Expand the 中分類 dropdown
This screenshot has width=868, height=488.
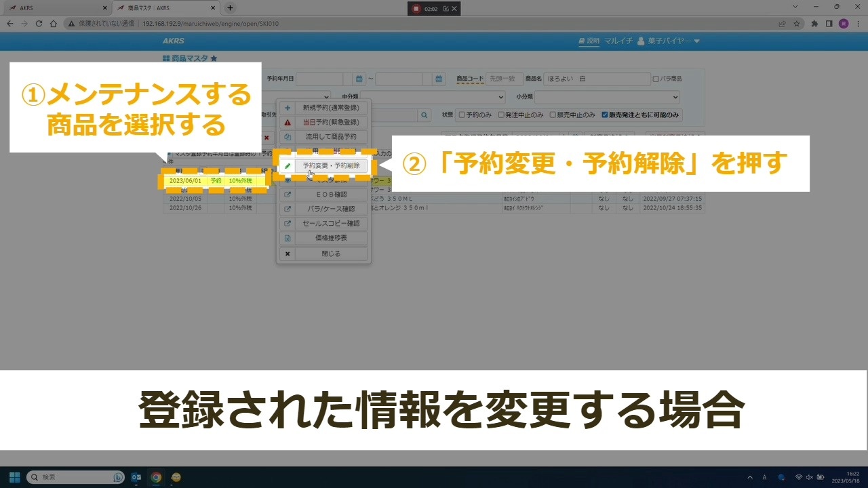pyautogui.click(x=433, y=98)
